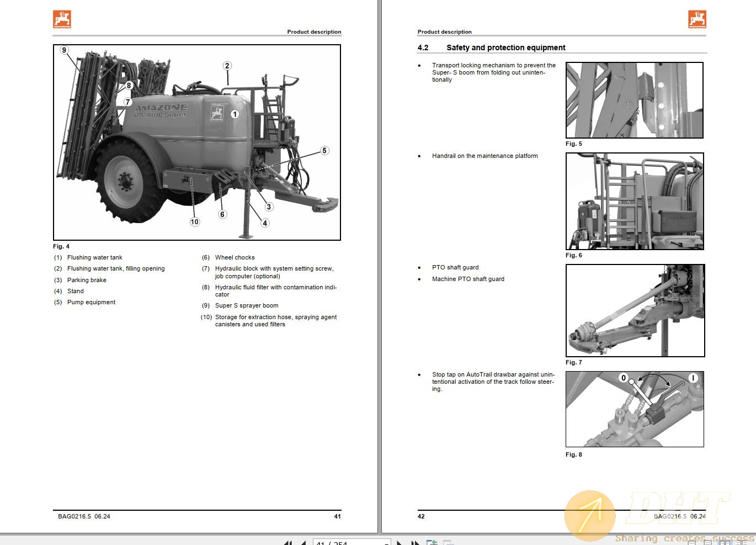The width and height of the screenshot is (756, 545).
Task: Go to the first page
Action: tap(288, 542)
